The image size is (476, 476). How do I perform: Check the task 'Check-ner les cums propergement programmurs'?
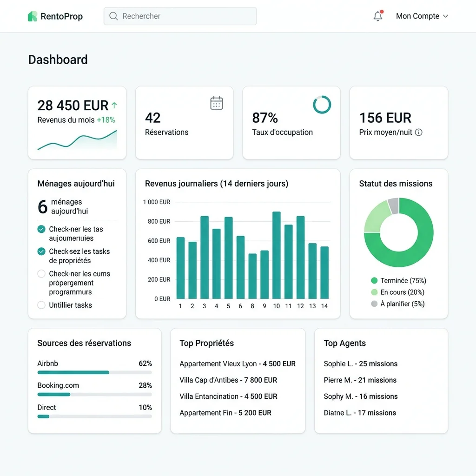41,274
